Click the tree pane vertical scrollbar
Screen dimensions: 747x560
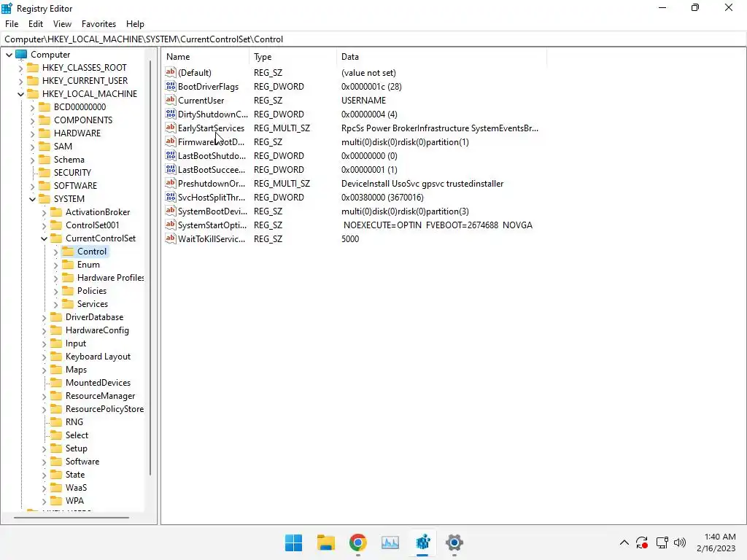pyautogui.click(x=150, y=268)
